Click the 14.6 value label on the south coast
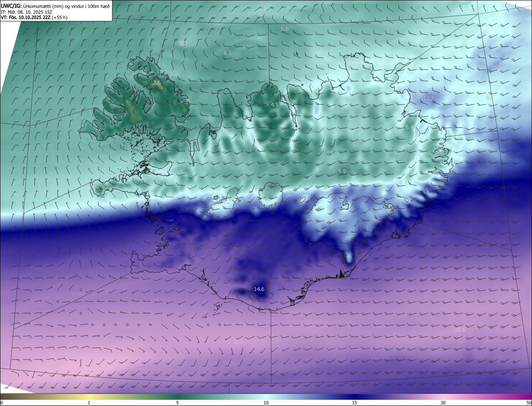Image resolution: width=532 pixels, height=406 pixels. point(259,289)
